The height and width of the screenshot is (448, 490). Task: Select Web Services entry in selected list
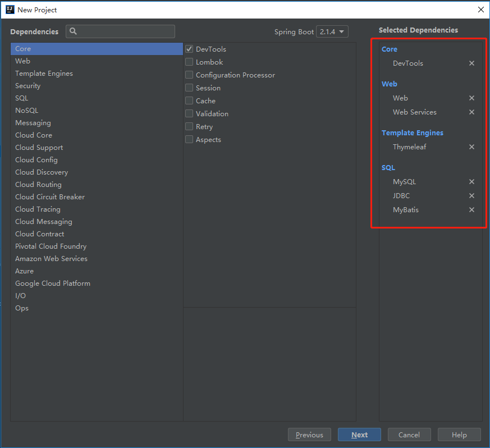pos(415,112)
